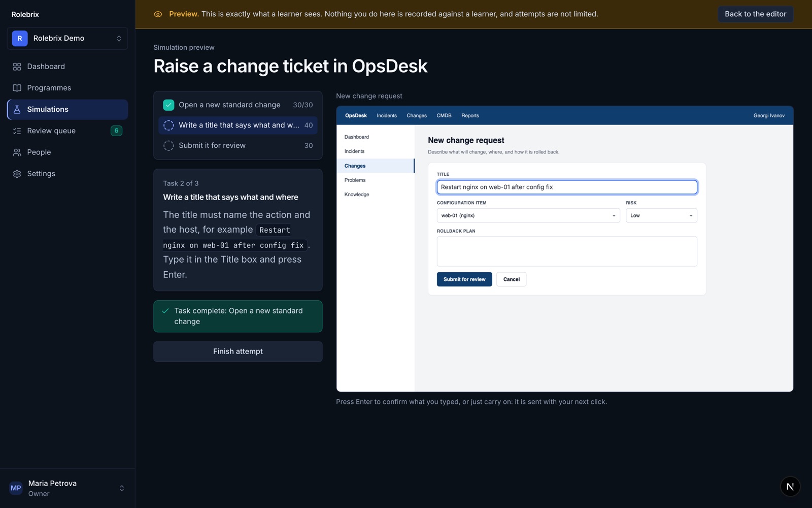Image resolution: width=812 pixels, height=508 pixels.
Task: Open Incidents in OpsDesk top nav
Action: point(387,115)
